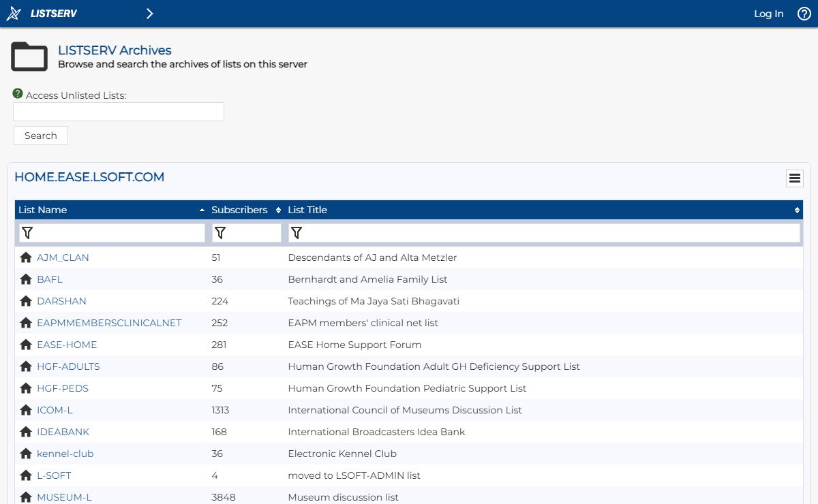Open the DARSHAN list link
Viewport: 818px width, 504px height.
click(x=61, y=301)
